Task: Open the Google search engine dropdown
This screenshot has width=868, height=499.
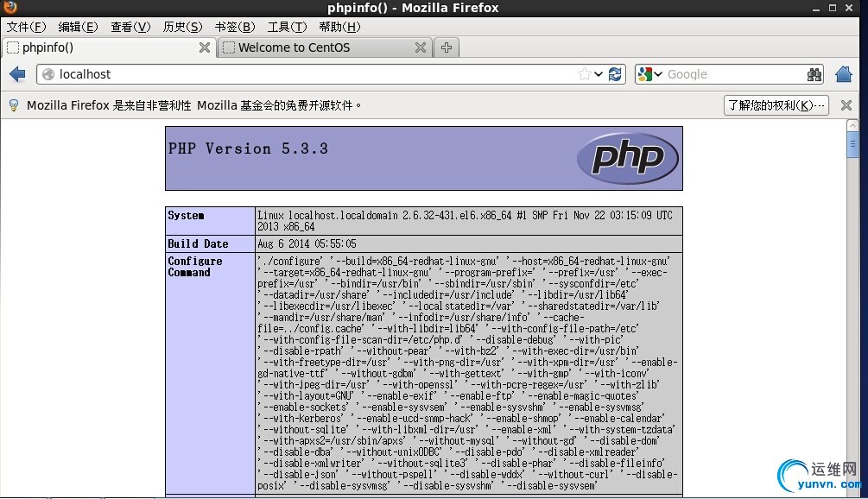Action: tap(649, 74)
